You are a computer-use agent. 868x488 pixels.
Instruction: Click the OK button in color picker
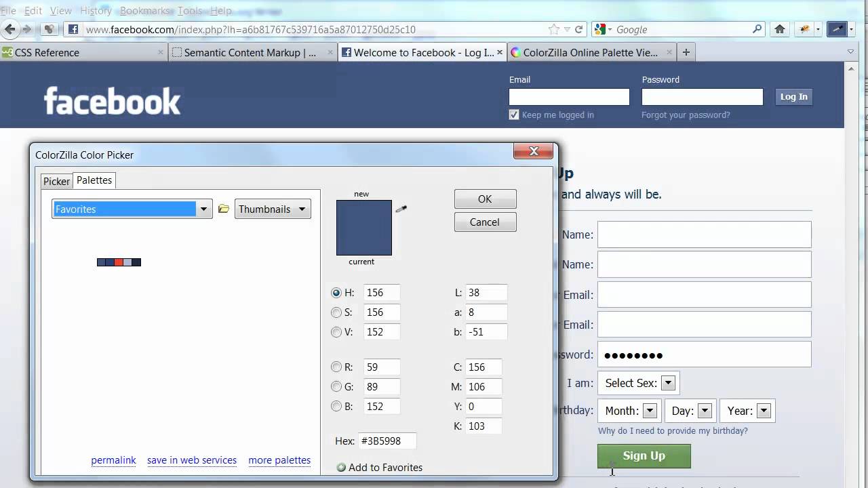point(485,199)
